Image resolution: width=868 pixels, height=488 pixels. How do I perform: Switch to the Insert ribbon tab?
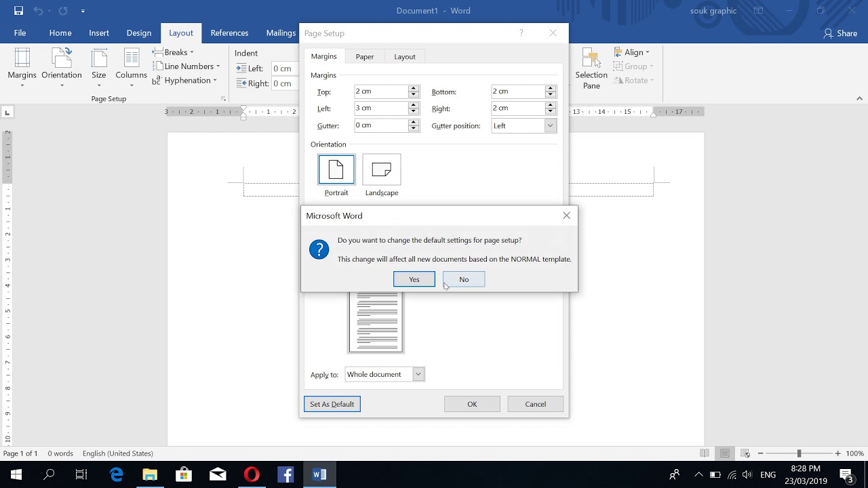point(99,33)
